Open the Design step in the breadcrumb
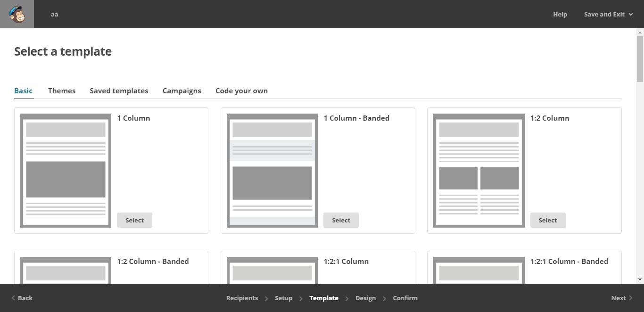The image size is (644, 312). (365, 298)
